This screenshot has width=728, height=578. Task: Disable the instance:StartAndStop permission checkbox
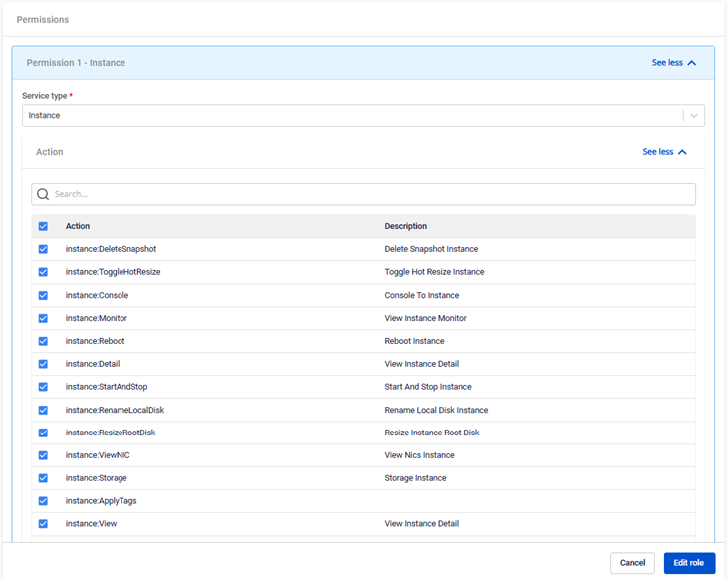tap(43, 387)
